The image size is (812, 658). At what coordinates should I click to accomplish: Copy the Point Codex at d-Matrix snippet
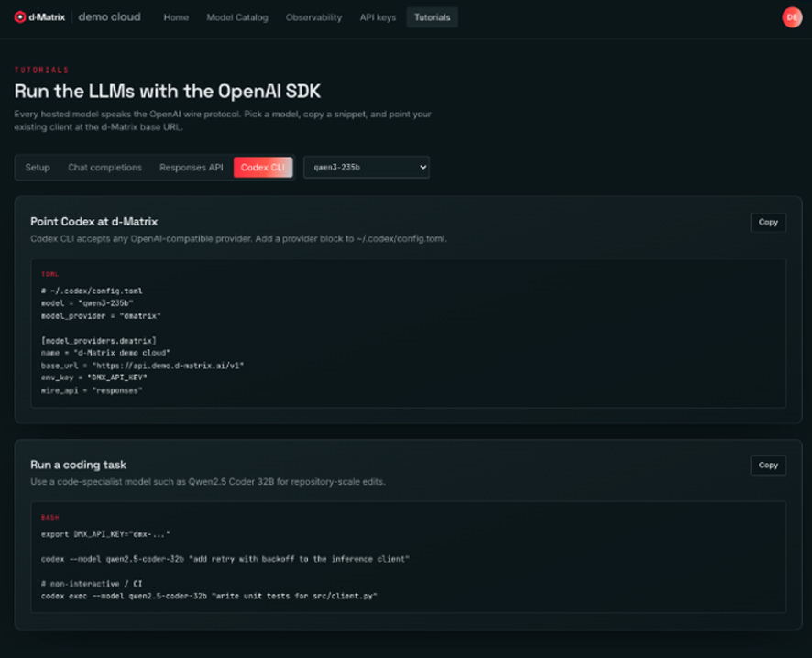pos(767,222)
